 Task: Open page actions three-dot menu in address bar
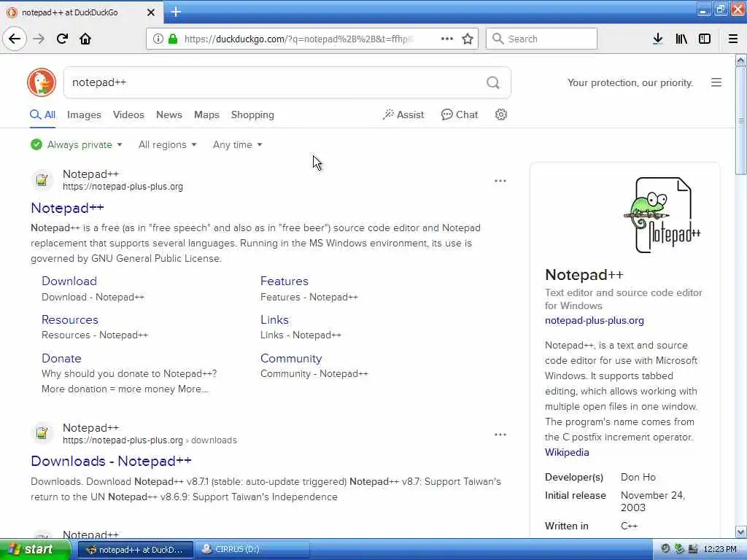(x=447, y=39)
